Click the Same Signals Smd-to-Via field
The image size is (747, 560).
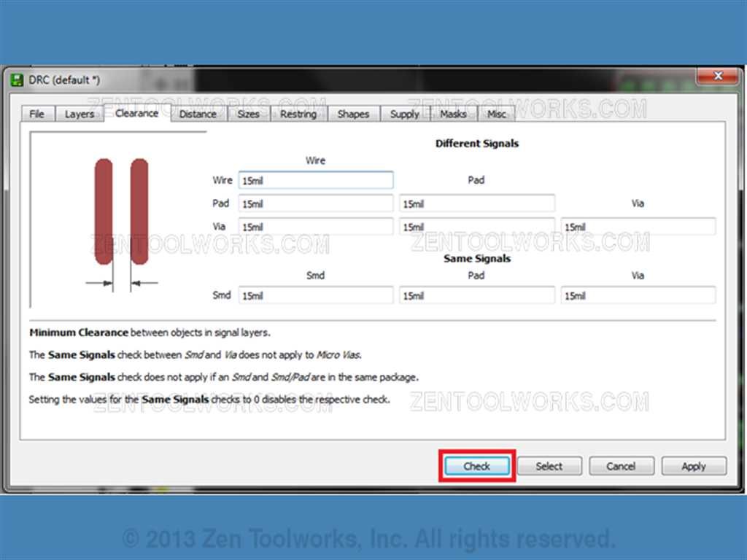click(638, 296)
